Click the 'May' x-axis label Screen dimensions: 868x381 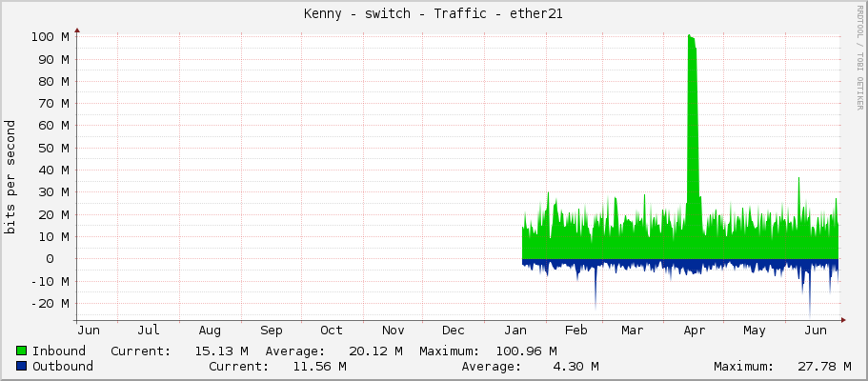coord(755,331)
